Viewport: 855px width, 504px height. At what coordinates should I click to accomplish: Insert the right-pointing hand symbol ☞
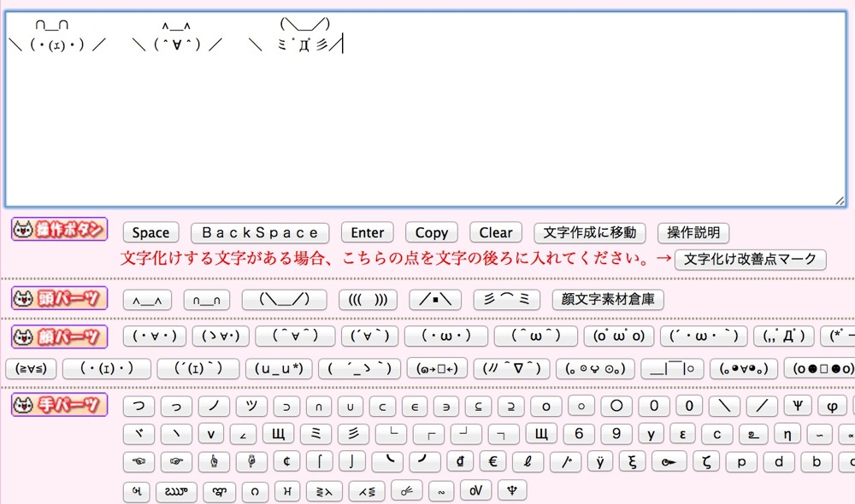tap(176, 462)
